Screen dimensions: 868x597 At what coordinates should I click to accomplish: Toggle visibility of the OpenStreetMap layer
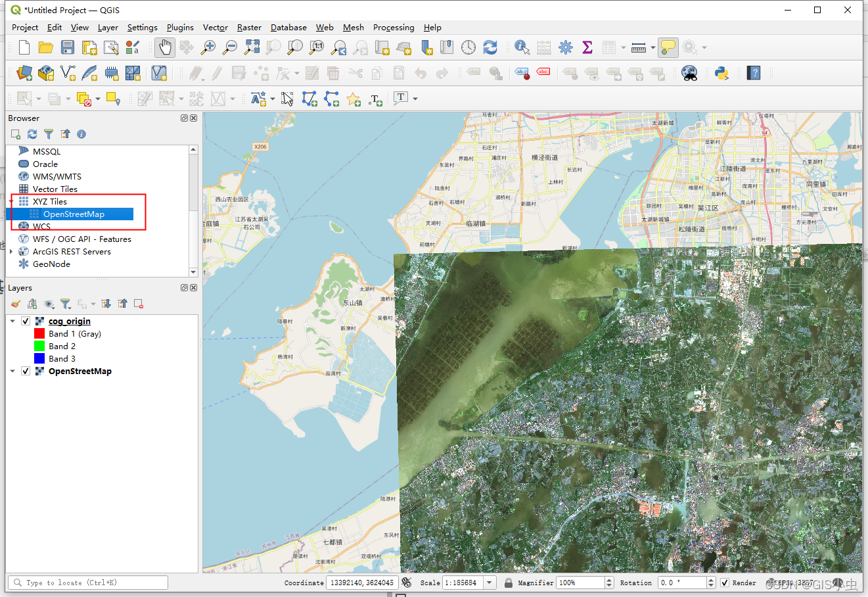coord(26,371)
